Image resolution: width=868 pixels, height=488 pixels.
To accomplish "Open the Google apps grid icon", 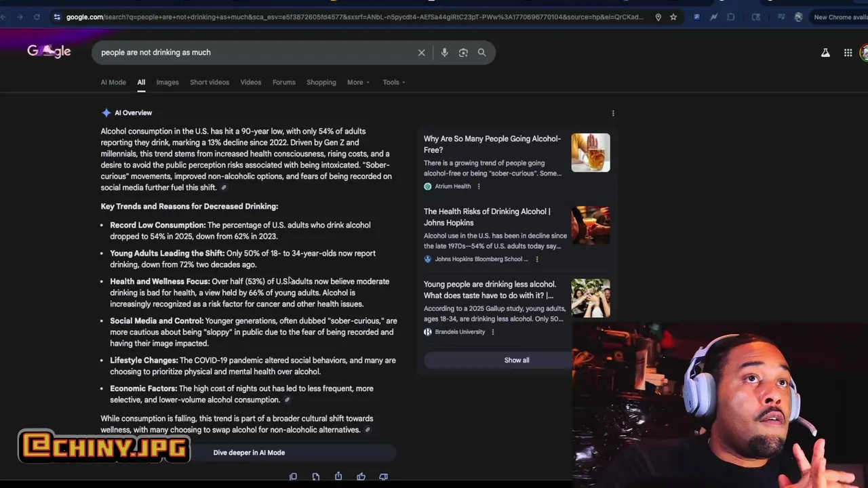I will 848,52.
